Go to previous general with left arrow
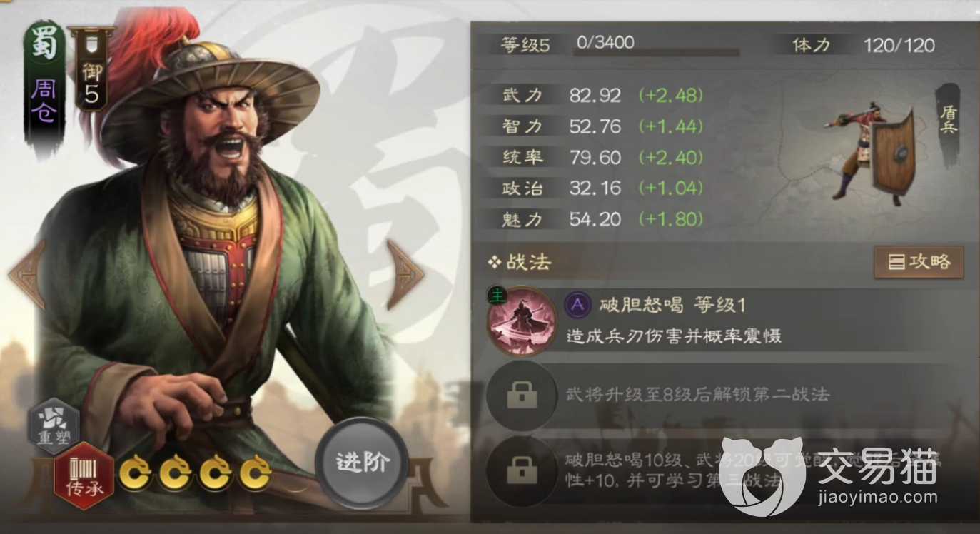The height and width of the screenshot is (534, 980). click(27, 274)
